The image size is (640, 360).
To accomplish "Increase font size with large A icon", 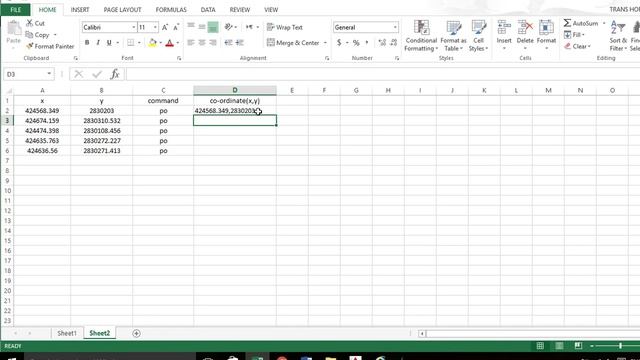I will tap(165, 27).
